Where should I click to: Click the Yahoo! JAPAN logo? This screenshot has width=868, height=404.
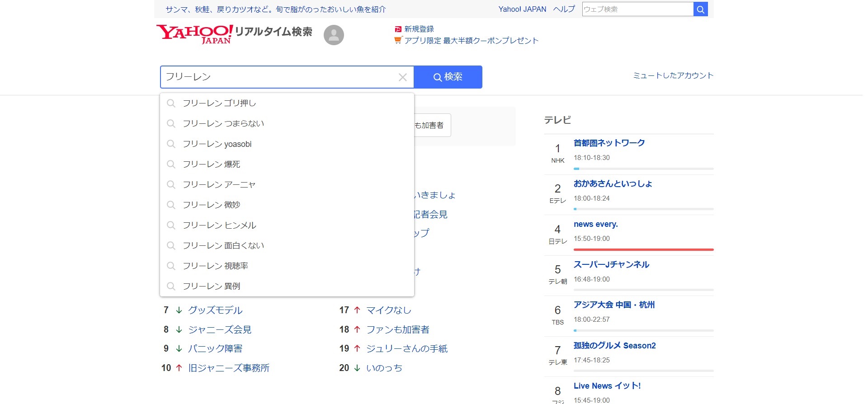pyautogui.click(x=195, y=34)
